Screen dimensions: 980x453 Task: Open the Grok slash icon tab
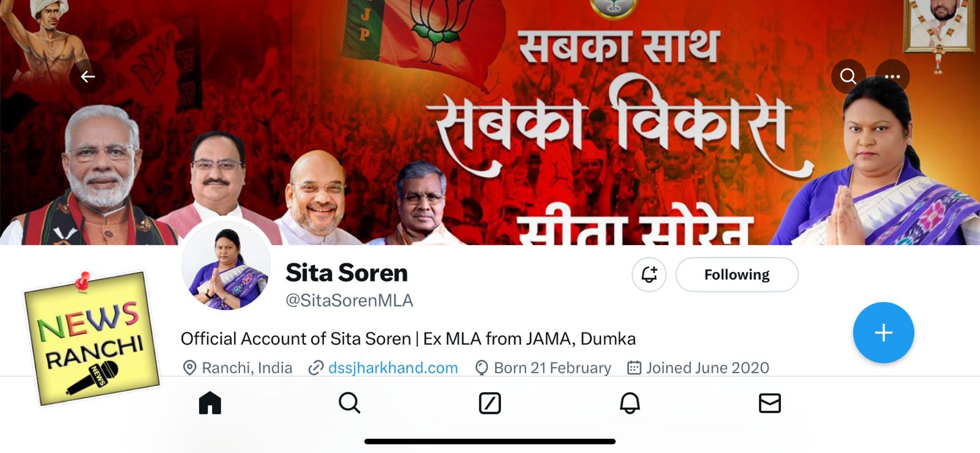coord(490,403)
